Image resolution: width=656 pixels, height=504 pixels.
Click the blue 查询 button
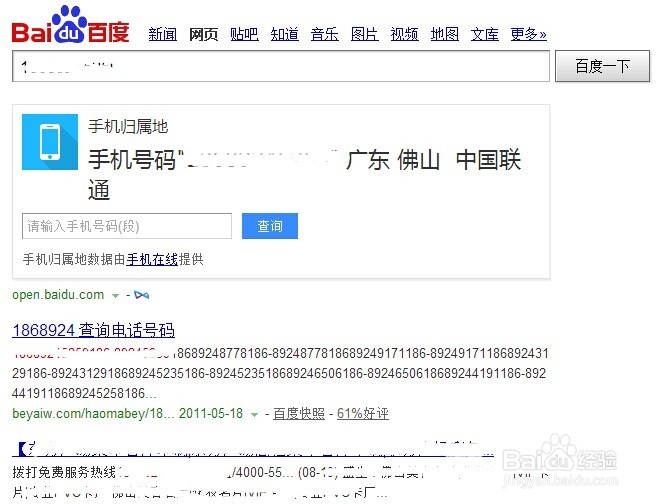click(270, 226)
